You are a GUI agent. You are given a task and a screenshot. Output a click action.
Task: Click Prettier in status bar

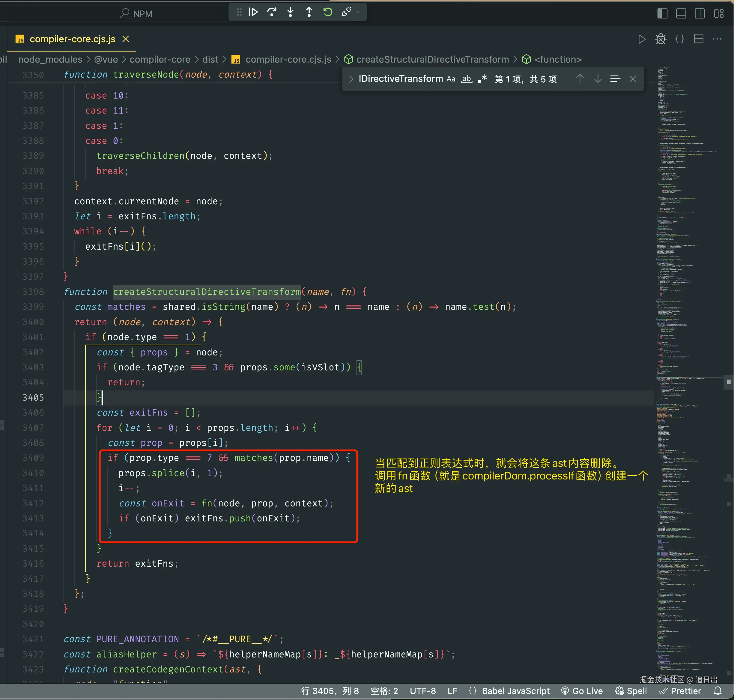pyautogui.click(x=680, y=691)
